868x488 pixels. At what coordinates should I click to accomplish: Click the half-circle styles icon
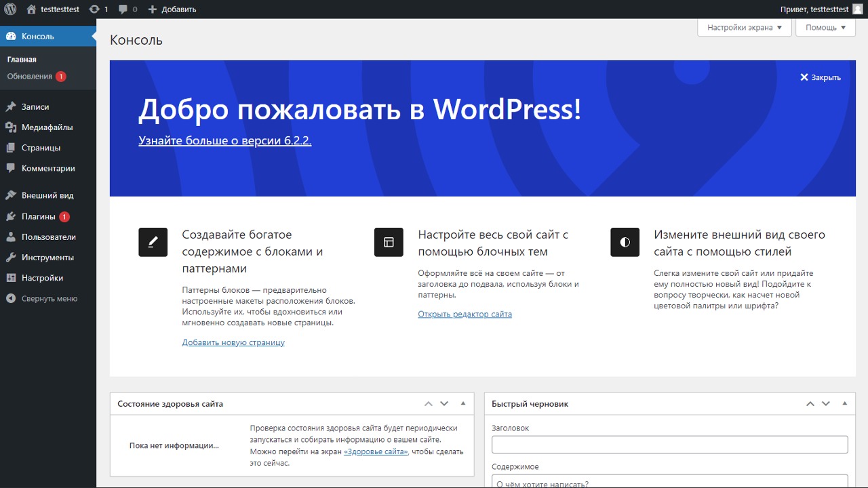(x=625, y=242)
